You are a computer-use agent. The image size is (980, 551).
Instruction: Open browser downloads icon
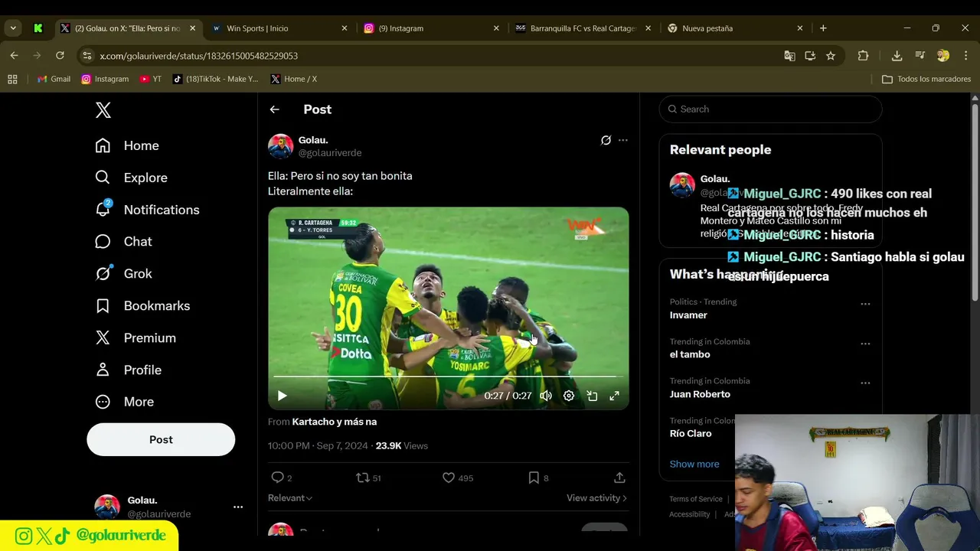click(x=897, y=56)
